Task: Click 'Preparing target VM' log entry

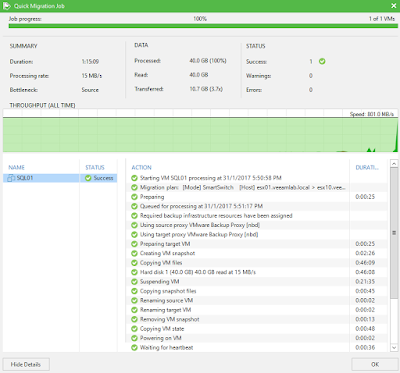Action: coord(165,244)
